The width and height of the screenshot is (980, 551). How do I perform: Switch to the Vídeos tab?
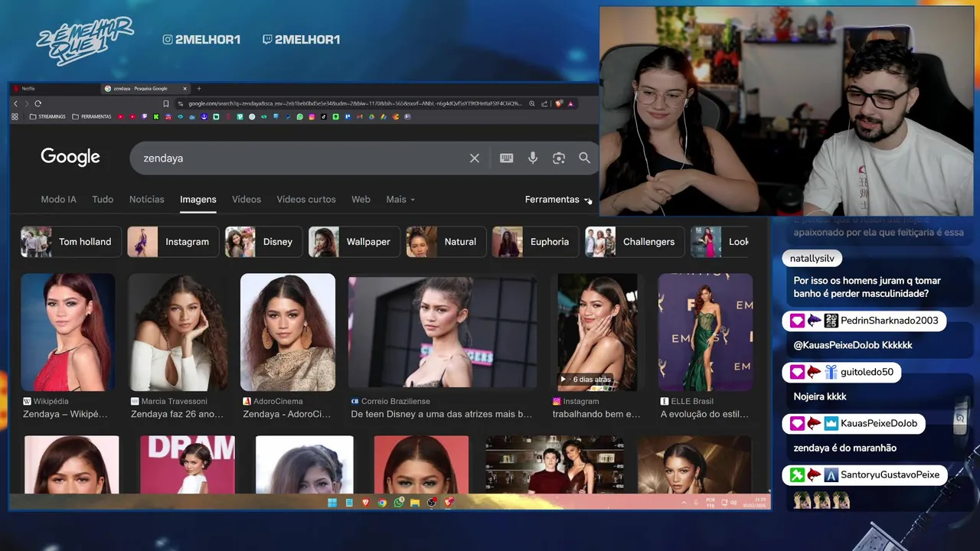click(x=247, y=199)
